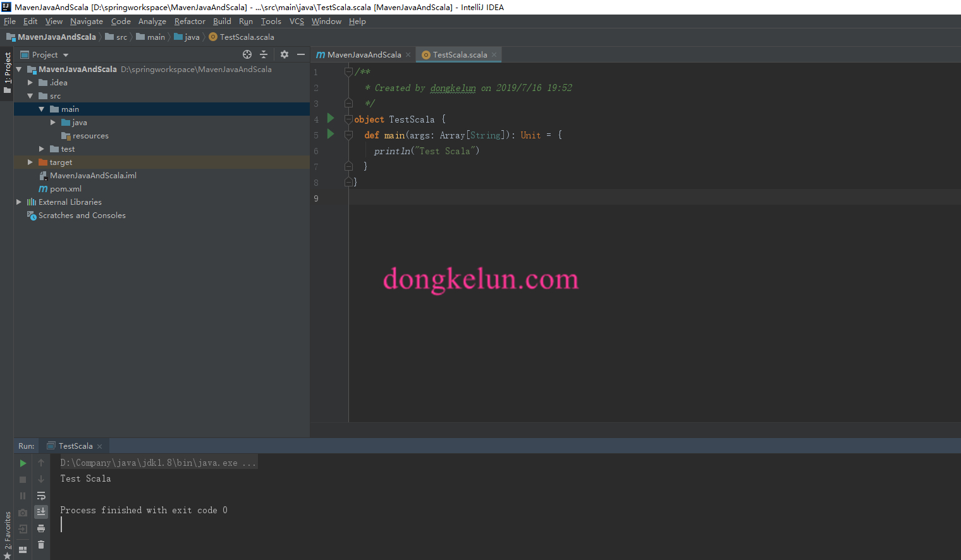Click TestScala.scala in navigation breadcrumb
Viewport: 961px width, 560px height.
pyautogui.click(x=242, y=37)
